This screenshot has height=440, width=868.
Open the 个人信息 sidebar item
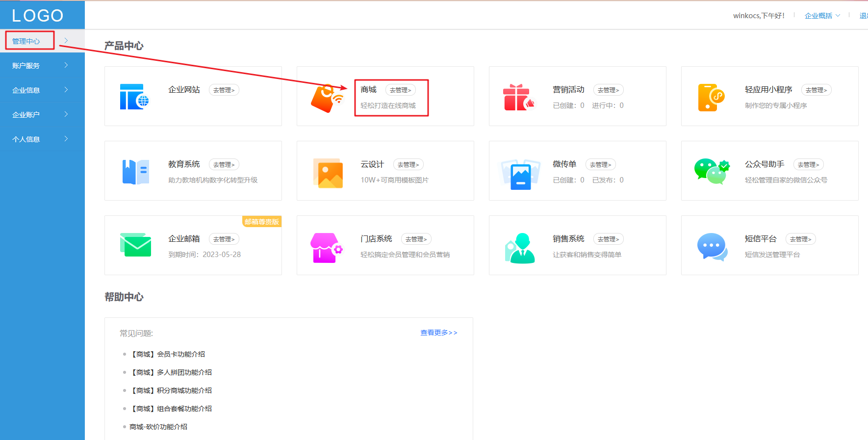(42, 139)
